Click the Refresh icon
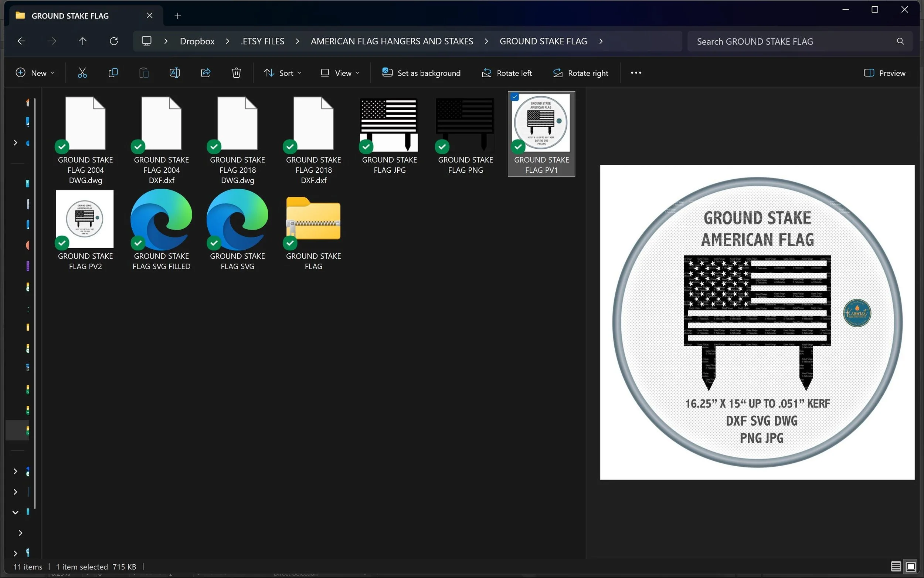Screen dimensions: 924x578 coord(114,41)
